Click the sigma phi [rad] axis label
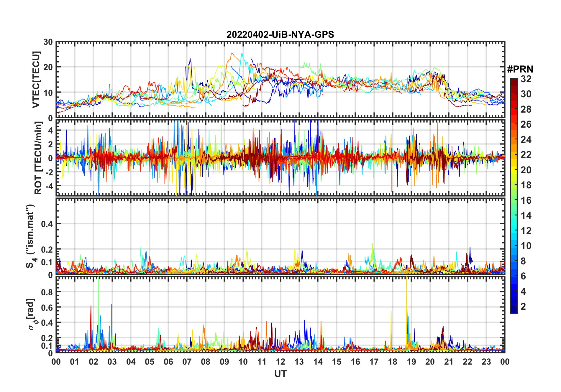Screen dimensions: 561x392 (x=32, y=314)
